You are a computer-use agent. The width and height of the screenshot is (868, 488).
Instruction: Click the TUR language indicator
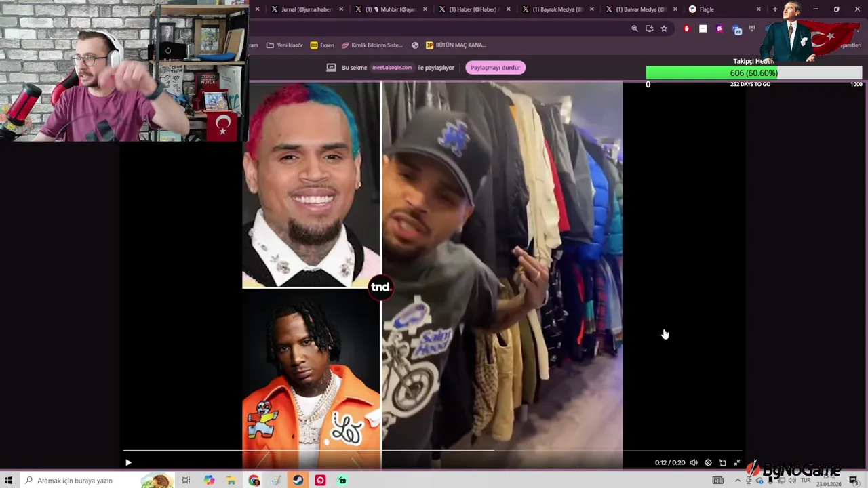(806, 480)
